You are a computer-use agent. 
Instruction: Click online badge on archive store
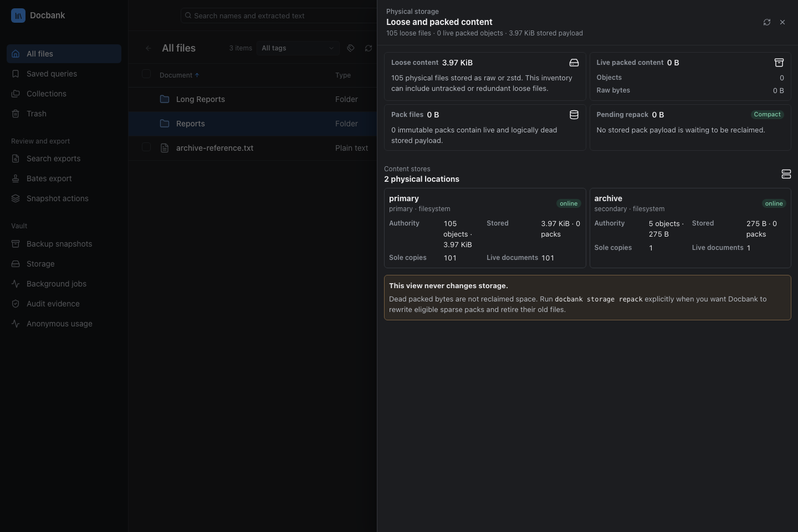point(774,203)
